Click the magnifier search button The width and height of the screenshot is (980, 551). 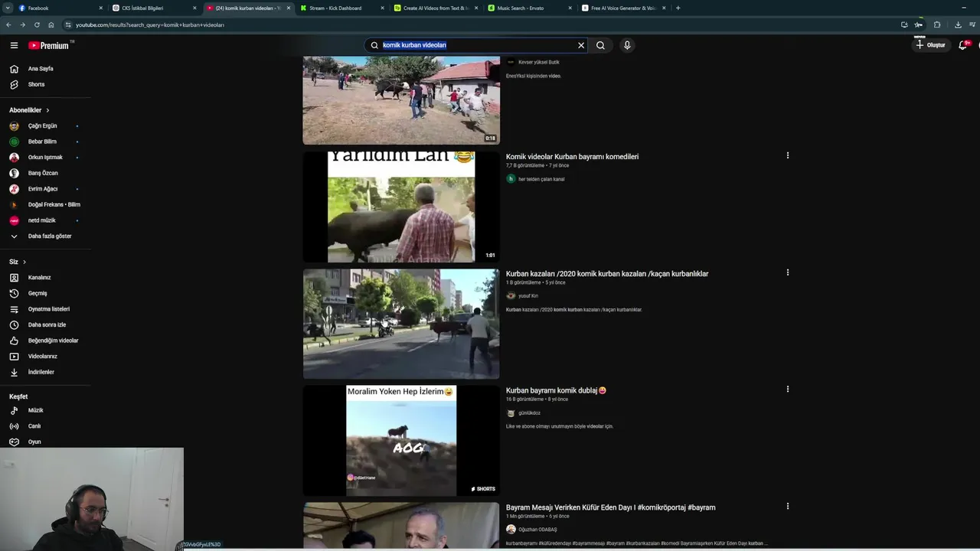600,45
